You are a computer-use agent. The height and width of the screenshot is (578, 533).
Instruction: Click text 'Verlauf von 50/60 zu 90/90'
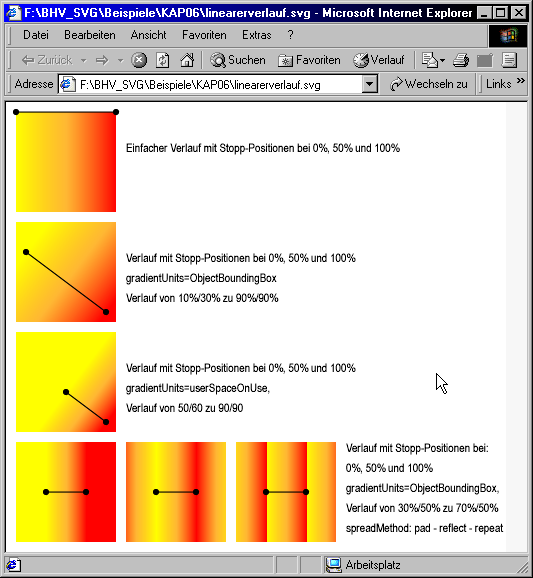pos(185,408)
